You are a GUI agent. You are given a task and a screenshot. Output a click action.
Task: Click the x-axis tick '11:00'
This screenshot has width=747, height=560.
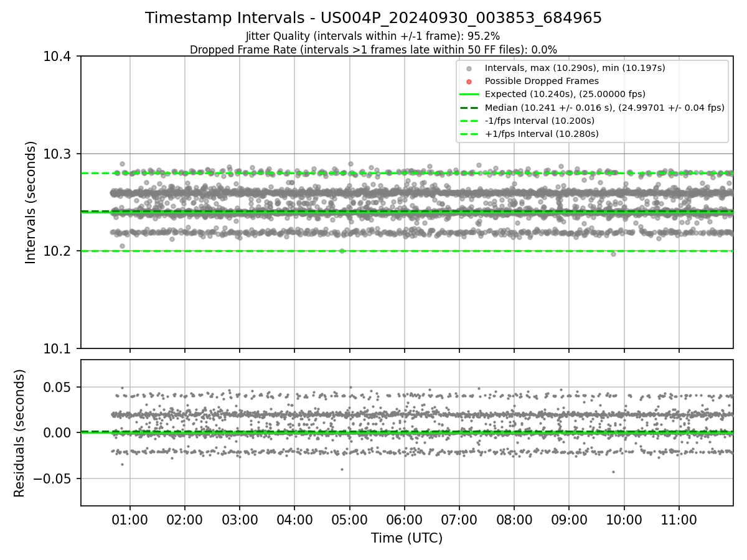(679, 520)
